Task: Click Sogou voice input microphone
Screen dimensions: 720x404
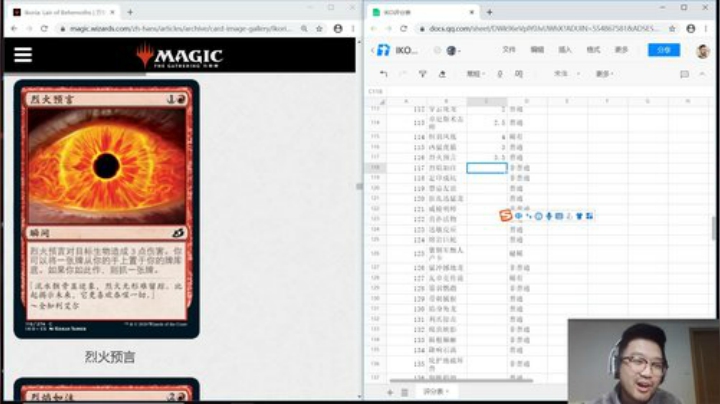Action: tap(549, 216)
